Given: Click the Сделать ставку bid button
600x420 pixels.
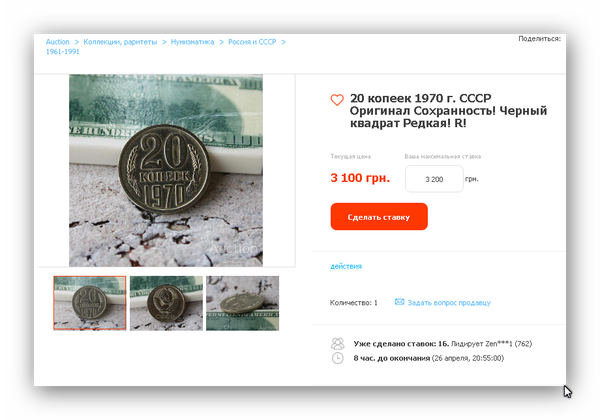Looking at the screenshot, I should pos(379,217).
